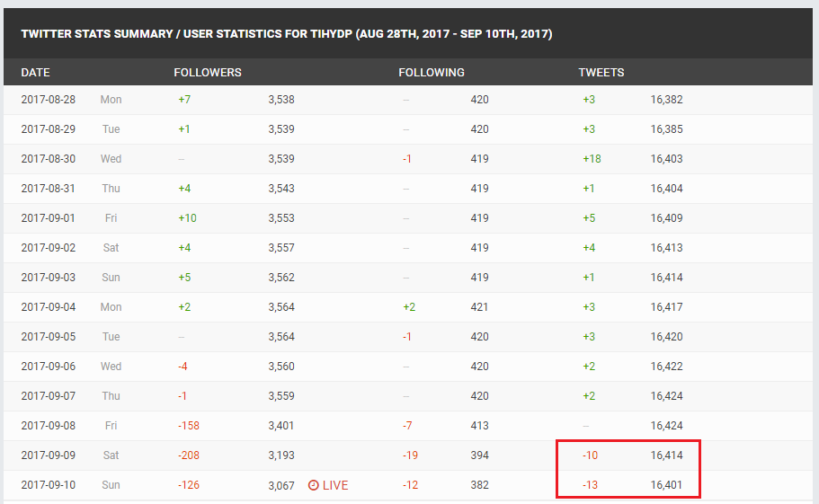Image resolution: width=819 pixels, height=504 pixels.
Task: Click following count 394
Action: click(x=479, y=455)
